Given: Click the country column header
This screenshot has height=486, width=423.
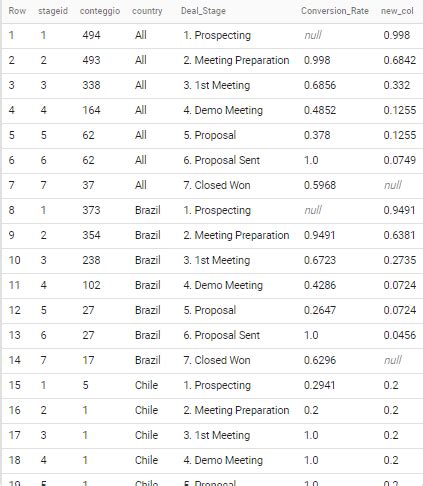Looking at the screenshot, I should tap(147, 11).
